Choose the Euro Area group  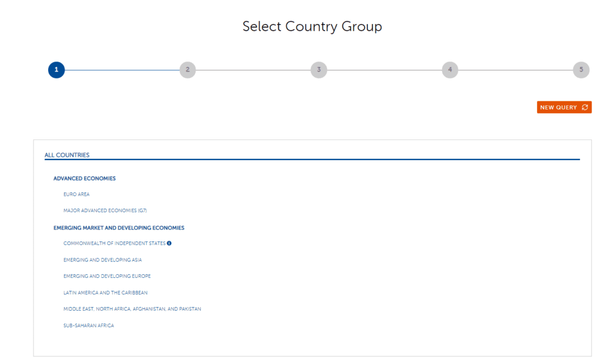pyautogui.click(x=76, y=195)
